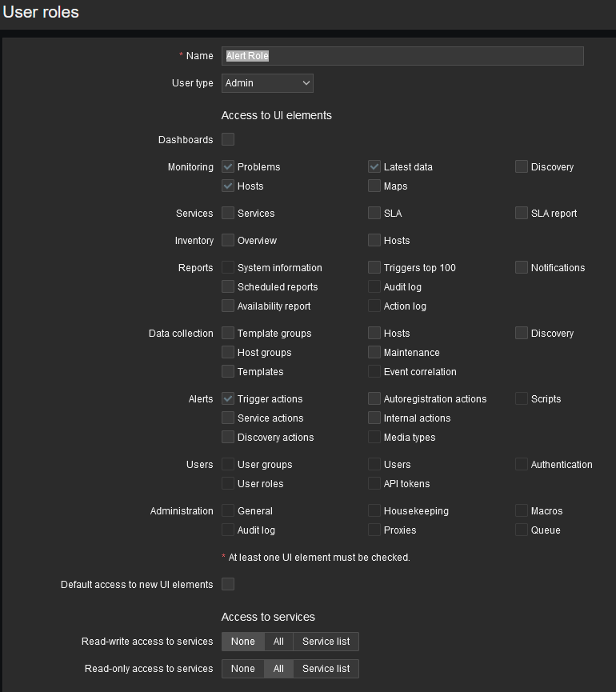Check Triggers top 100 checkbox
Screen dimensions: 616x692
[x=374, y=268]
